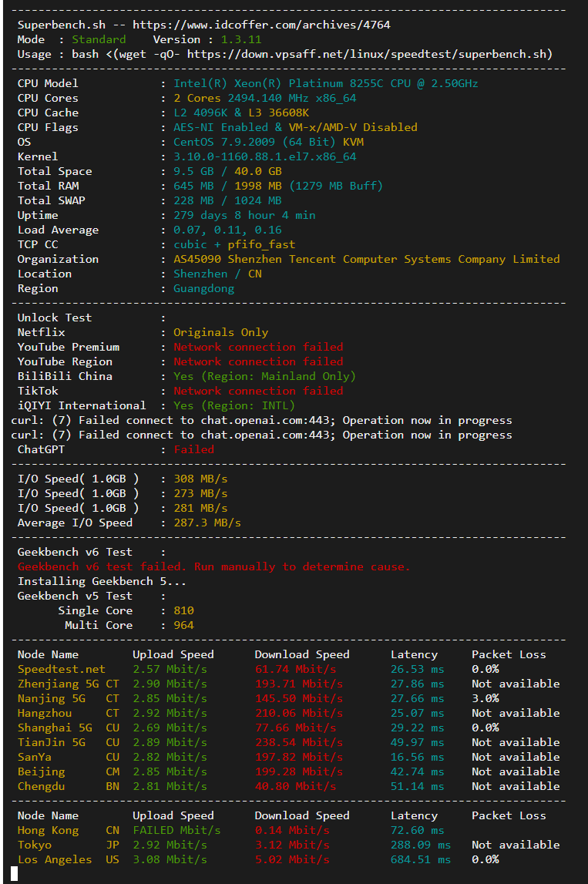Select the kernel version string
This screenshot has width=588, height=884.
[x=264, y=156]
